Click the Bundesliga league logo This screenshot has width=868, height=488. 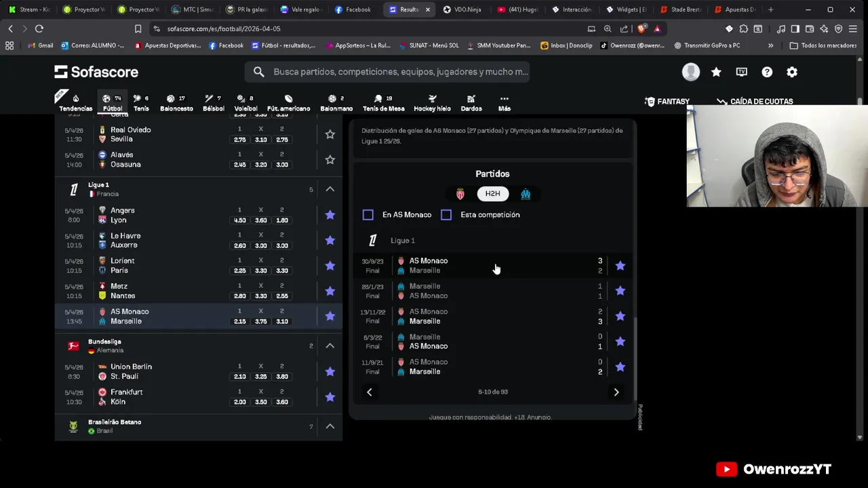pyautogui.click(x=73, y=346)
